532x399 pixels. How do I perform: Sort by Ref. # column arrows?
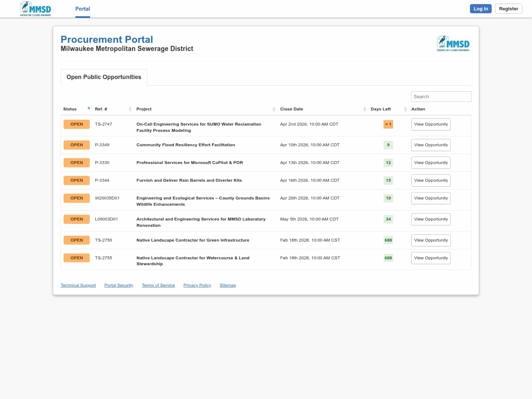pos(130,109)
